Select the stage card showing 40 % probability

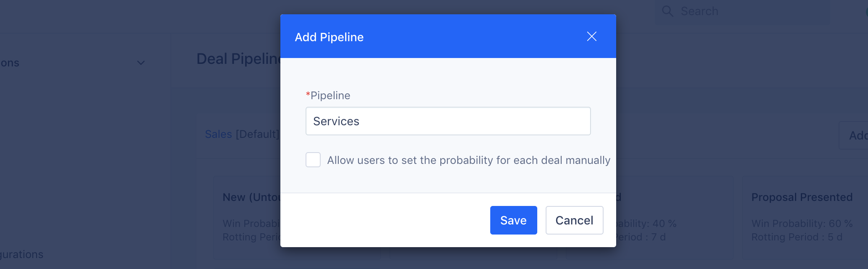pos(675,218)
